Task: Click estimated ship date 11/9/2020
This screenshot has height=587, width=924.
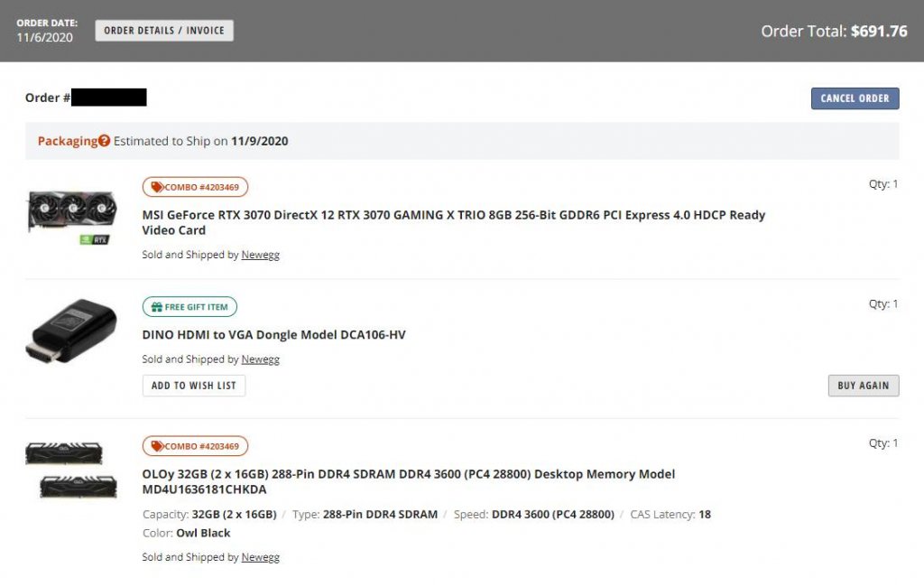Action: coord(259,141)
